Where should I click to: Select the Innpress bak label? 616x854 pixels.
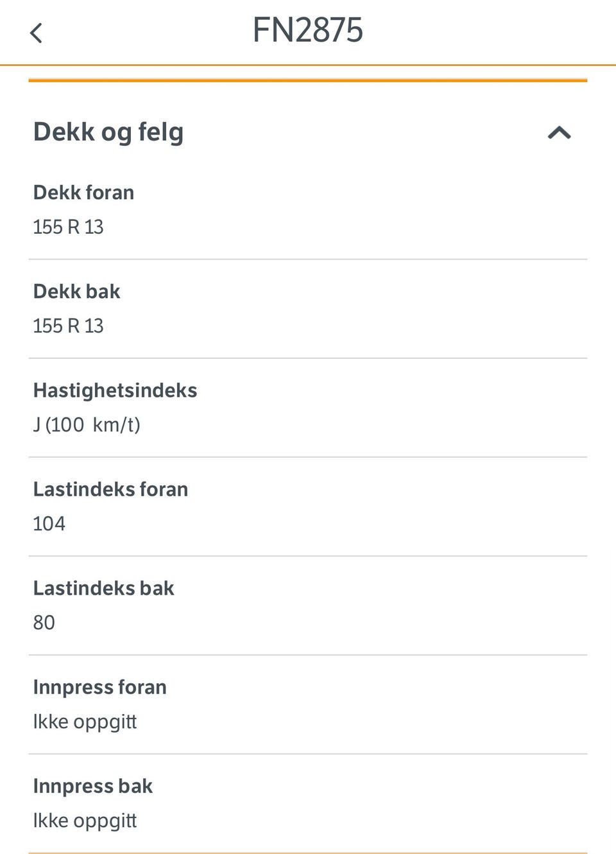click(92, 786)
